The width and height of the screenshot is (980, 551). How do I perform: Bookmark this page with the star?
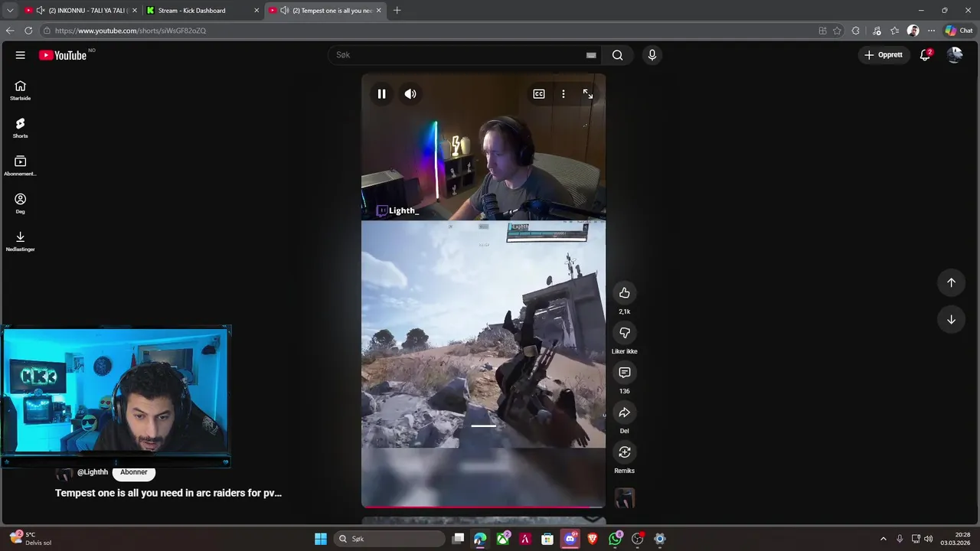point(837,31)
